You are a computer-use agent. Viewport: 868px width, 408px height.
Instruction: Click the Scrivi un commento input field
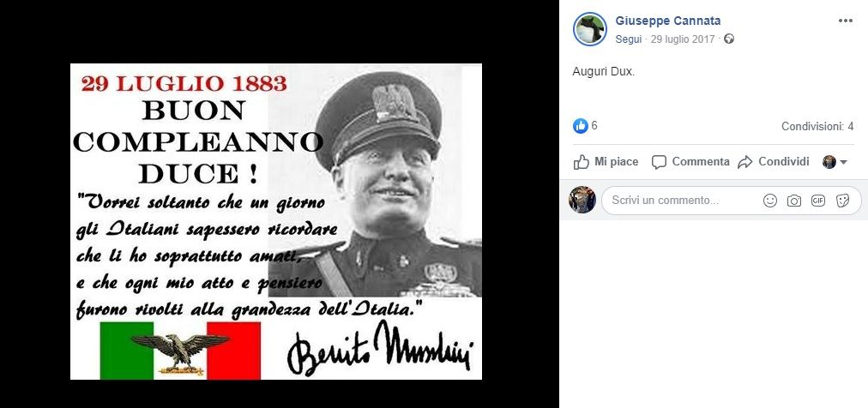pyautogui.click(x=732, y=201)
